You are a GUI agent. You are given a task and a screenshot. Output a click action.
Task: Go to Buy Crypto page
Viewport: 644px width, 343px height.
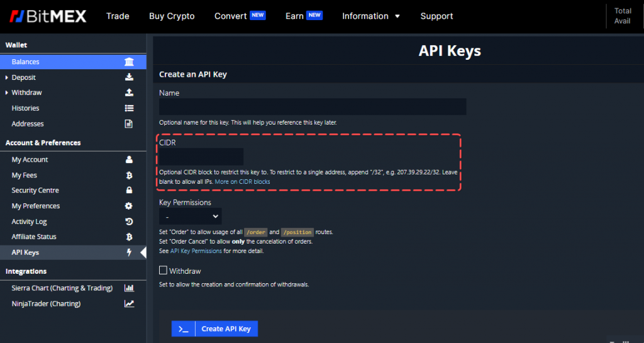pos(172,16)
